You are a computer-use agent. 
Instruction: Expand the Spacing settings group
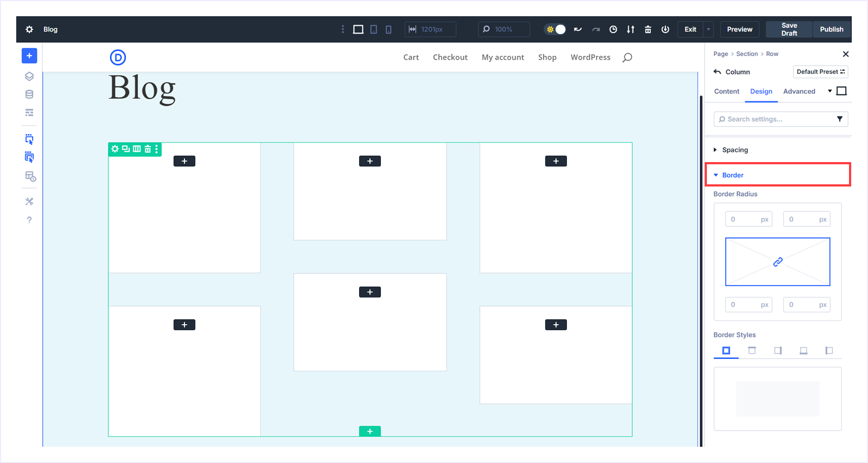pos(735,150)
